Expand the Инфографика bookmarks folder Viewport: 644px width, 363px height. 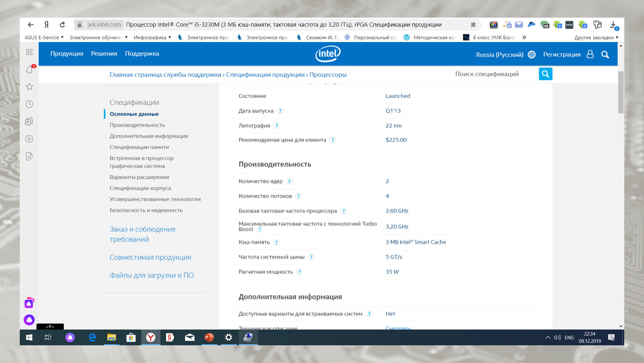tap(152, 37)
